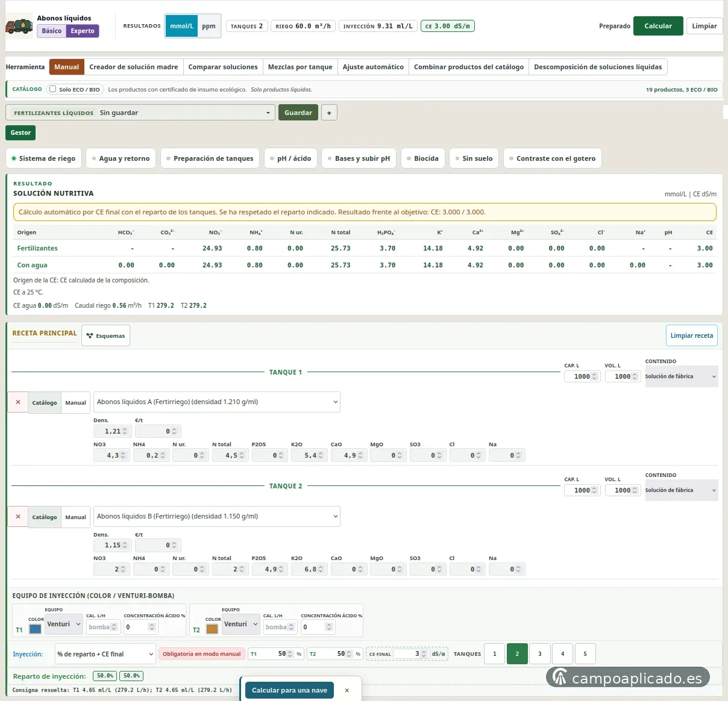
Task: Click Calcular para una nave
Action: [289, 690]
